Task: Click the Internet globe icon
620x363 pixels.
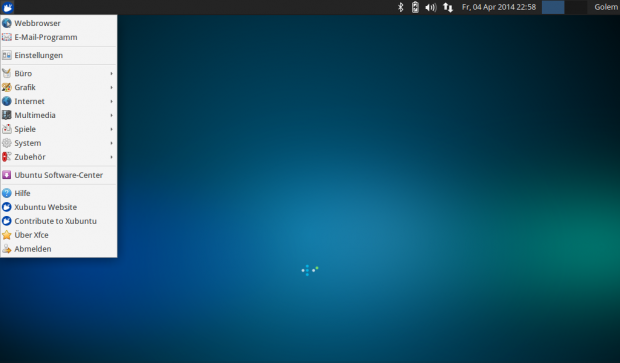Action: pyautogui.click(x=7, y=101)
